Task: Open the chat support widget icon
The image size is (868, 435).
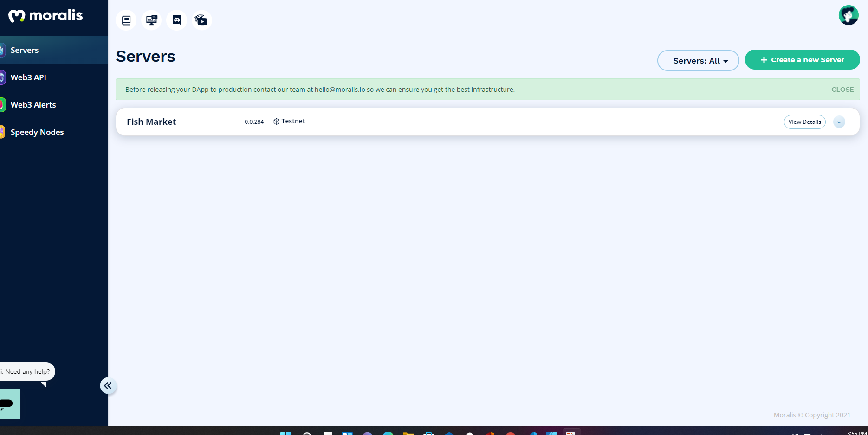Action: (9, 403)
